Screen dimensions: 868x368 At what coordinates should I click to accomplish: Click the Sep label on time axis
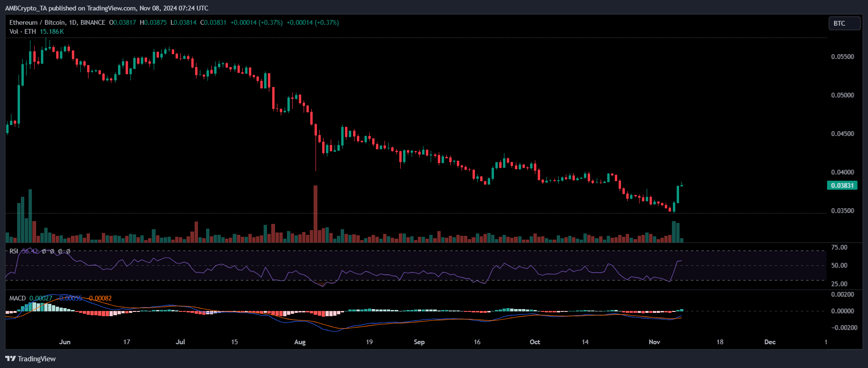[419, 342]
